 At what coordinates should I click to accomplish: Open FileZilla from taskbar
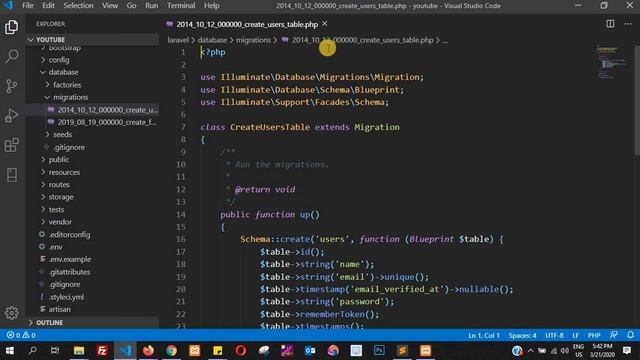point(102,350)
